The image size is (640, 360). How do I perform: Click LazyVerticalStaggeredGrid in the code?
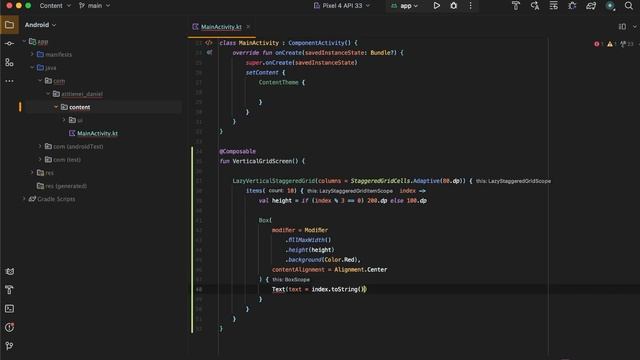click(274, 181)
